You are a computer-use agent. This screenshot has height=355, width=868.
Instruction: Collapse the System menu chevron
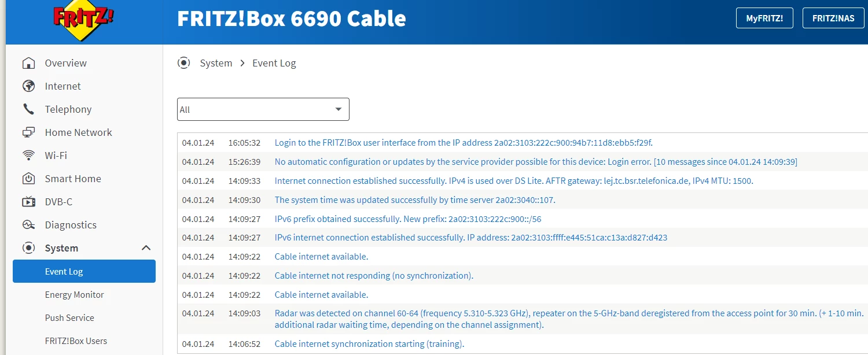coord(146,248)
